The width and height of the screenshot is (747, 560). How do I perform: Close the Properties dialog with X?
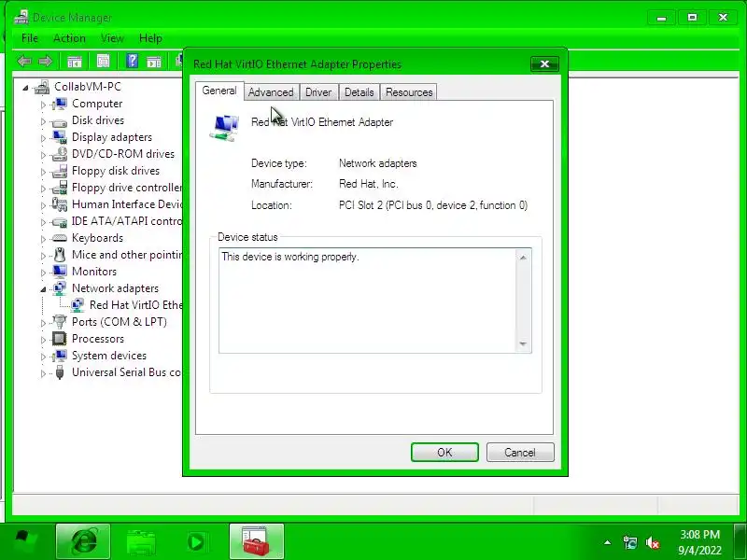click(x=544, y=63)
